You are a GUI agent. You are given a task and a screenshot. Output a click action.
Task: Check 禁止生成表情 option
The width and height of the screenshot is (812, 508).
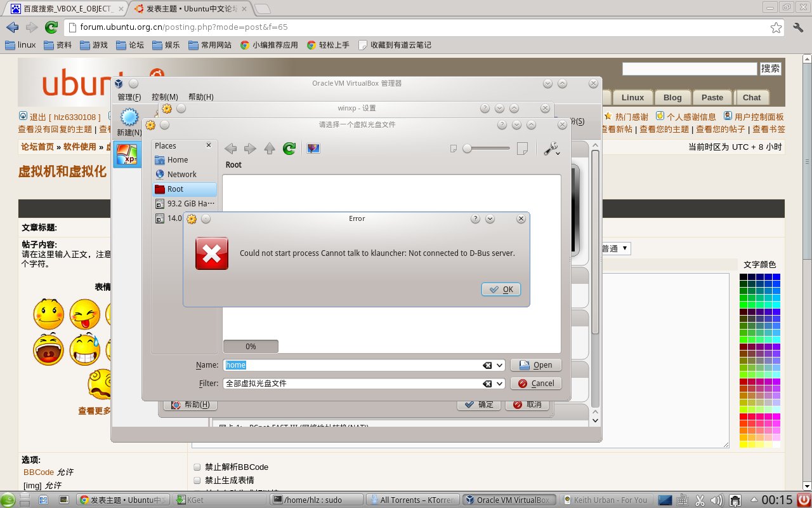pos(197,480)
